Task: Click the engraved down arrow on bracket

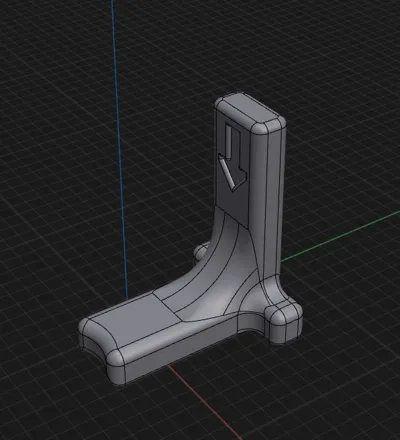Action: (232, 158)
